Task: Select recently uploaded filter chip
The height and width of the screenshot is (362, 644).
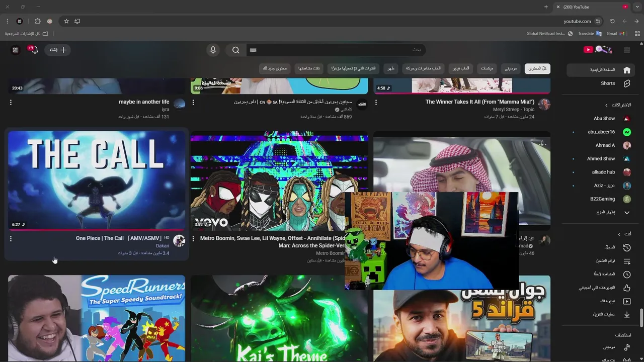Action: click(x=353, y=68)
